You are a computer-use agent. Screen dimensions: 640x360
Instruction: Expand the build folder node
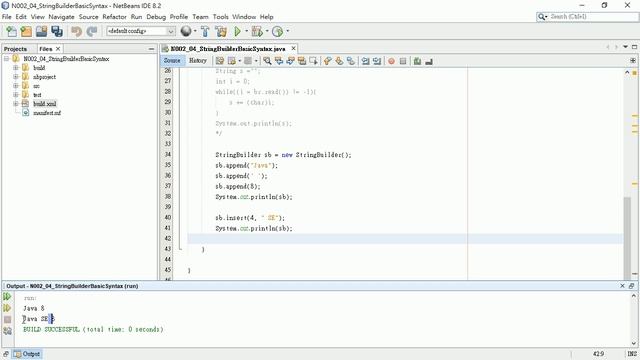coord(16,68)
